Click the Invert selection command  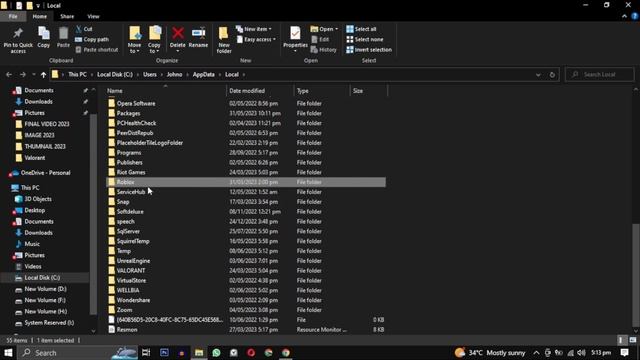point(369,50)
